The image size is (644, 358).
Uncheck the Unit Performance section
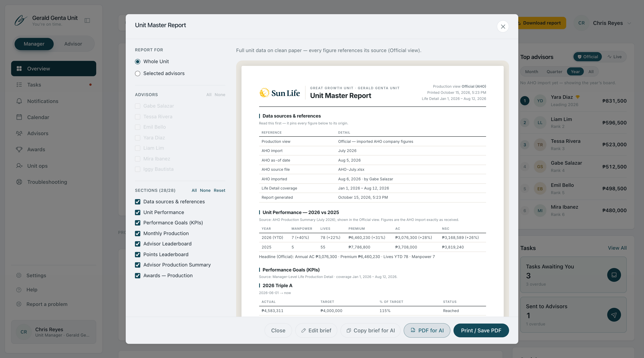(x=137, y=213)
